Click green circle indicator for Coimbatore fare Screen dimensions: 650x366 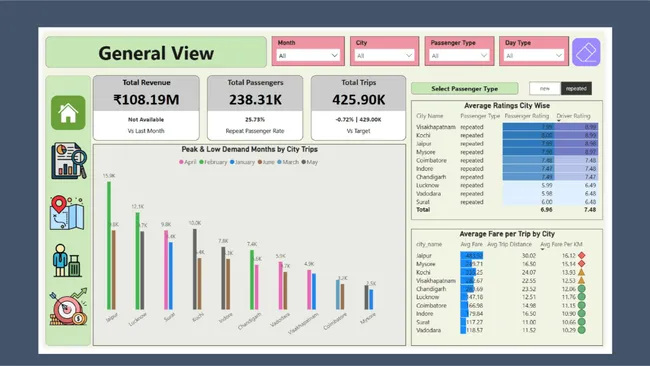click(582, 305)
